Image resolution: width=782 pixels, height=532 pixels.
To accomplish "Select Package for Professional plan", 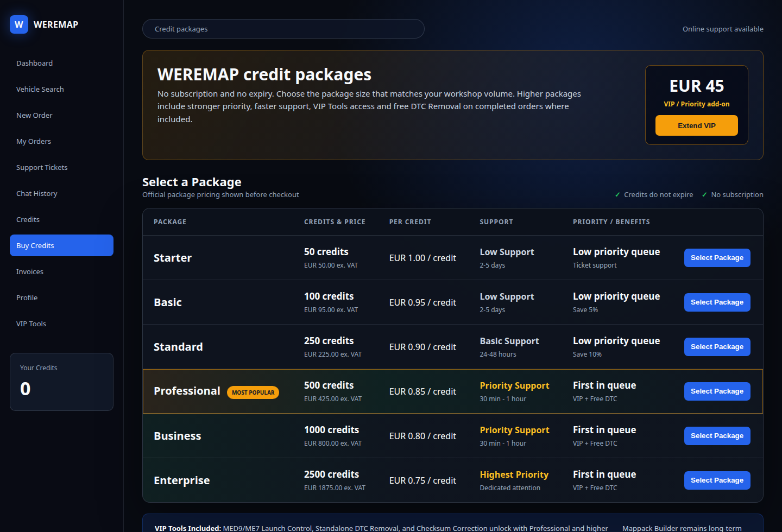I will coord(717,391).
